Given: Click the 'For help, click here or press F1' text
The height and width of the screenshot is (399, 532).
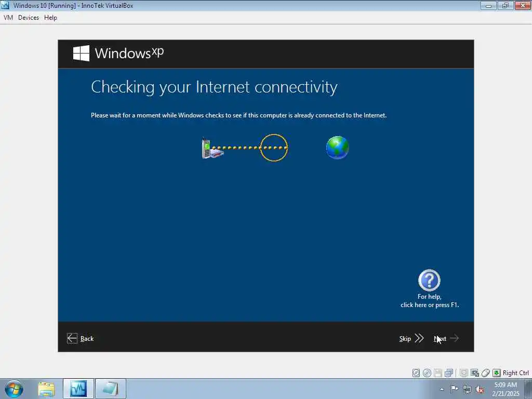Looking at the screenshot, I should pos(430,301).
